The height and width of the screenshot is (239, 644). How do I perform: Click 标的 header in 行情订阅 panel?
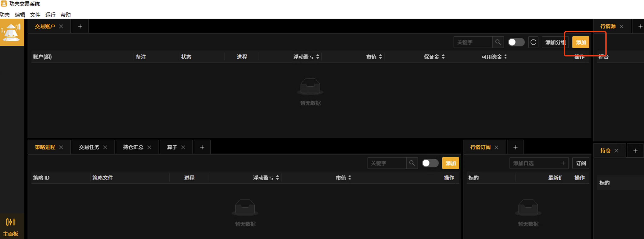coord(473,178)
